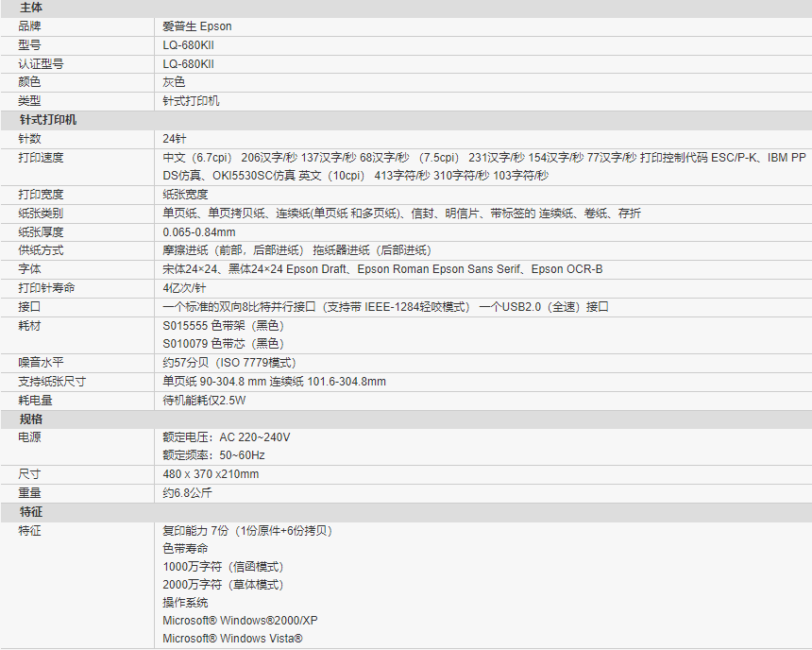Click the value 爱普生 Epson

click(x=196, y=26)
